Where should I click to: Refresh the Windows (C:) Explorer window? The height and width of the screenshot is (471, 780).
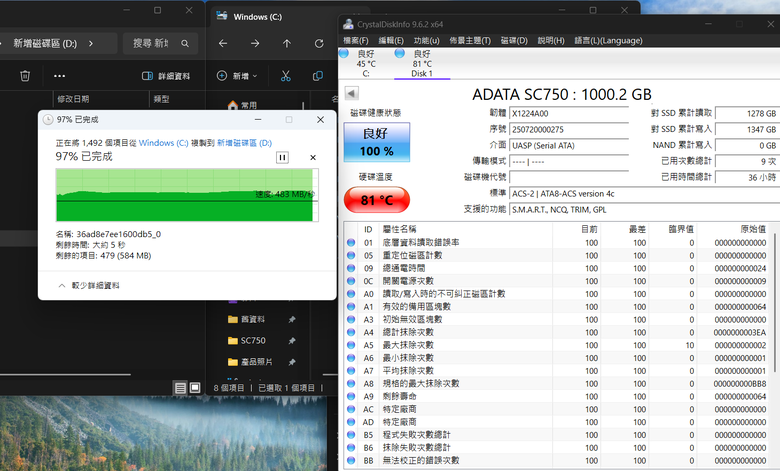[319, 44]
